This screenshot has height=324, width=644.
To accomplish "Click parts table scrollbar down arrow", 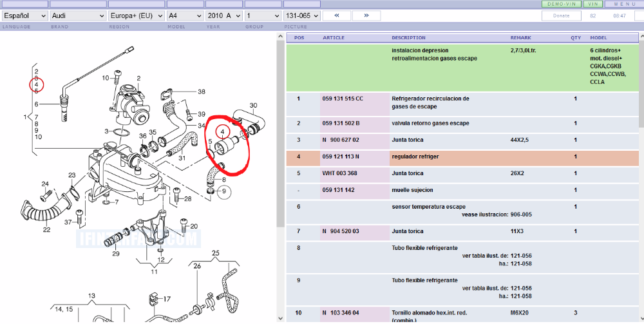I will click(641, 318).
